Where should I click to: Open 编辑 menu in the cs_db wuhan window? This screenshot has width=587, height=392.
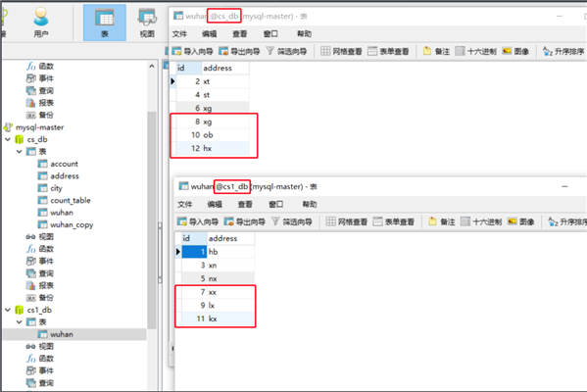click(210, 33)
